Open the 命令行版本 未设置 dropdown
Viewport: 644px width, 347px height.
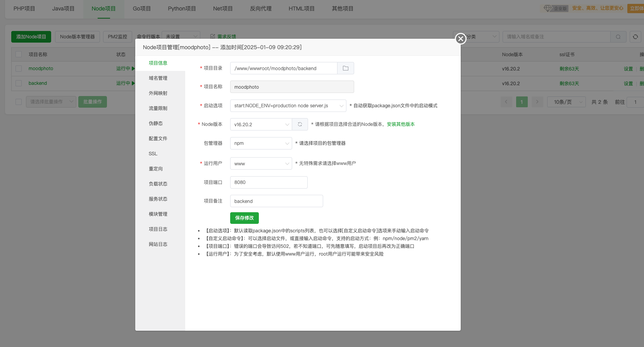[181, 36]
